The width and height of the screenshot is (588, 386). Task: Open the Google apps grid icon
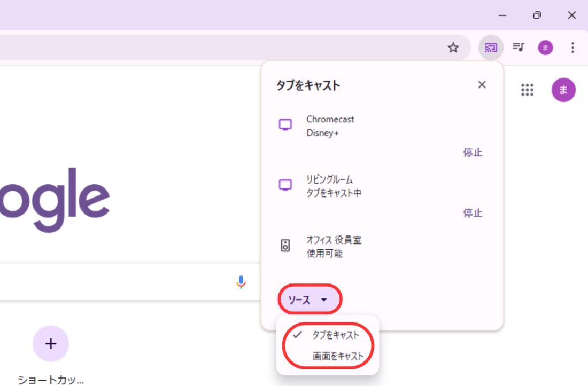pos(527,90)
